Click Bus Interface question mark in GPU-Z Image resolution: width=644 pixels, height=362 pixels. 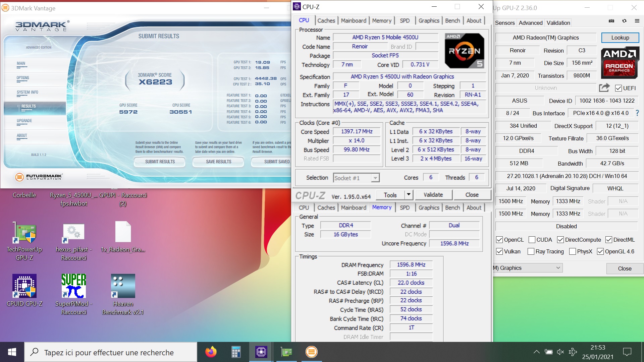(x=637, y=113)
